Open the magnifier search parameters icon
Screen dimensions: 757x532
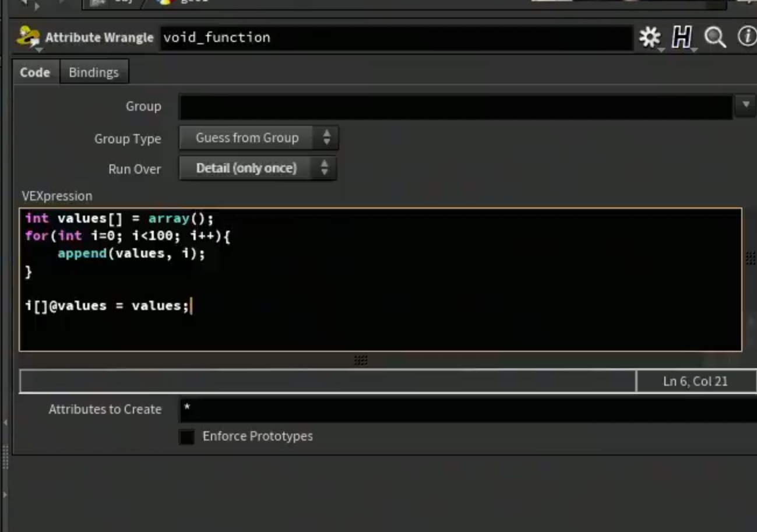[x=714, y=38]
